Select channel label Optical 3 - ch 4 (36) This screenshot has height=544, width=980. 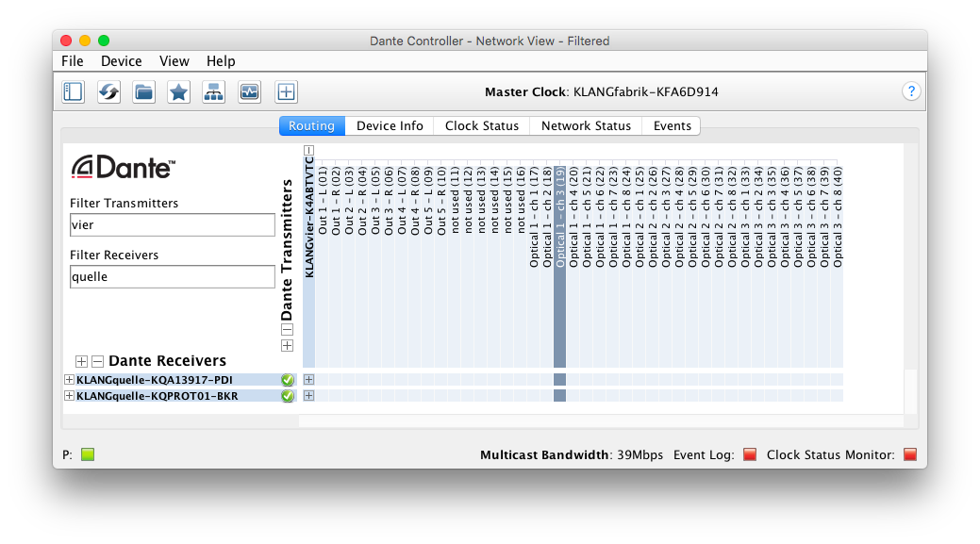(x=785, y=218)
